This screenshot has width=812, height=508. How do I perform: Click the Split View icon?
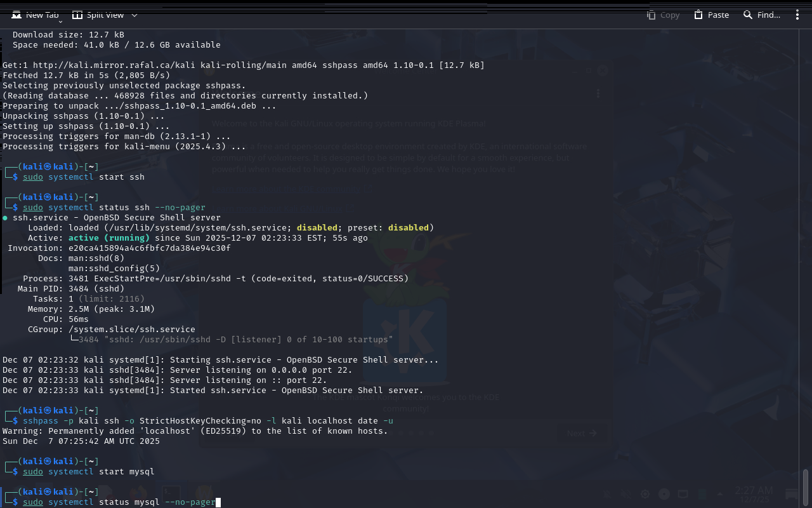click(x=77, y=15)
